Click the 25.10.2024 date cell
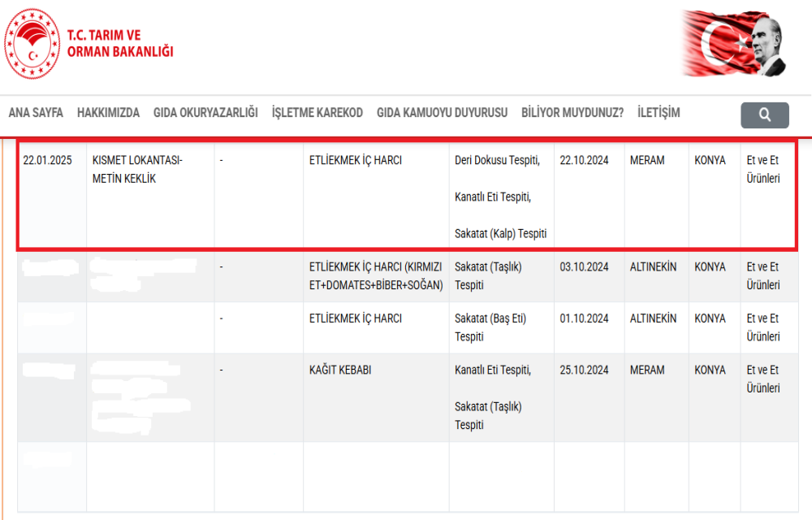 [584, 370]
